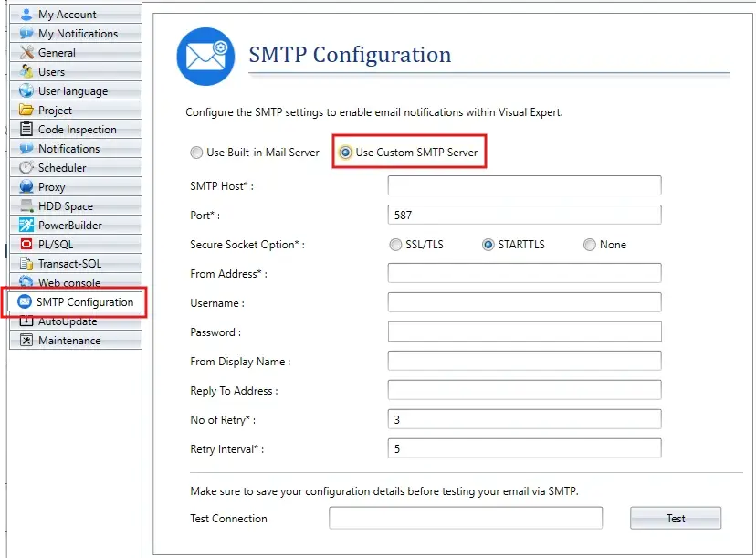Click the Users people icon
Screen dimensions: 756x558
point(26,72)
